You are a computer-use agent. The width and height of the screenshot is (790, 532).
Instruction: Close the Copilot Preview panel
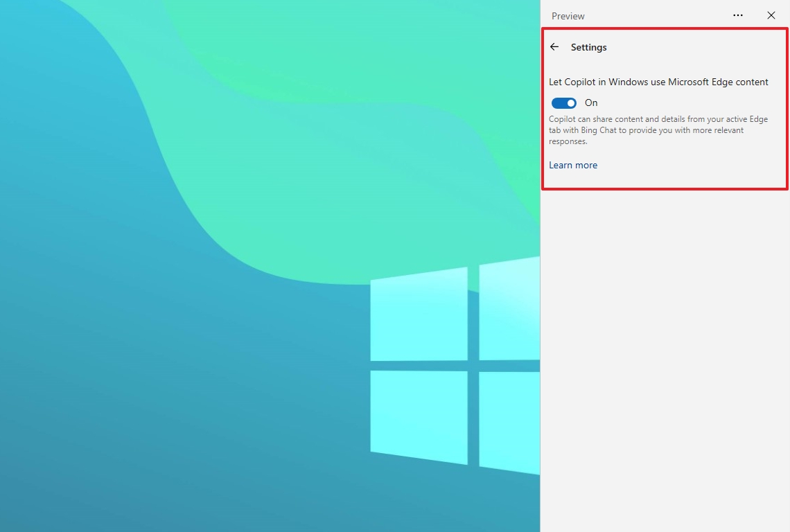[771, 15]
